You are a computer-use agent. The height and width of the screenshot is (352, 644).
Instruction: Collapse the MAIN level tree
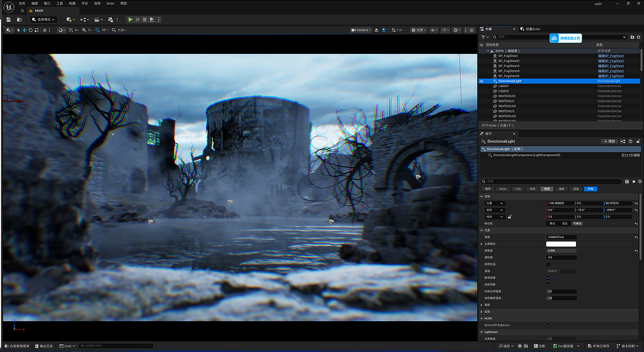(488, 51)
